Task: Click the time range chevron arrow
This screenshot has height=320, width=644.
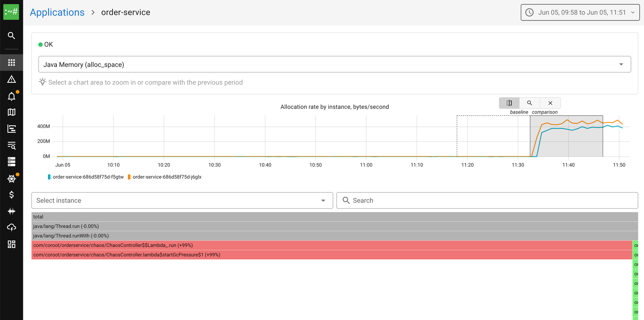Action: tap(633, 12)
